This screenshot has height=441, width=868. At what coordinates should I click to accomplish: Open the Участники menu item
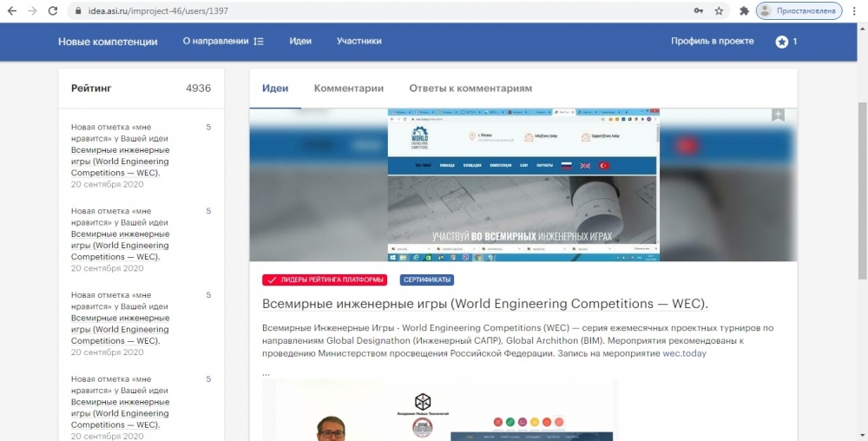point(358,41)
